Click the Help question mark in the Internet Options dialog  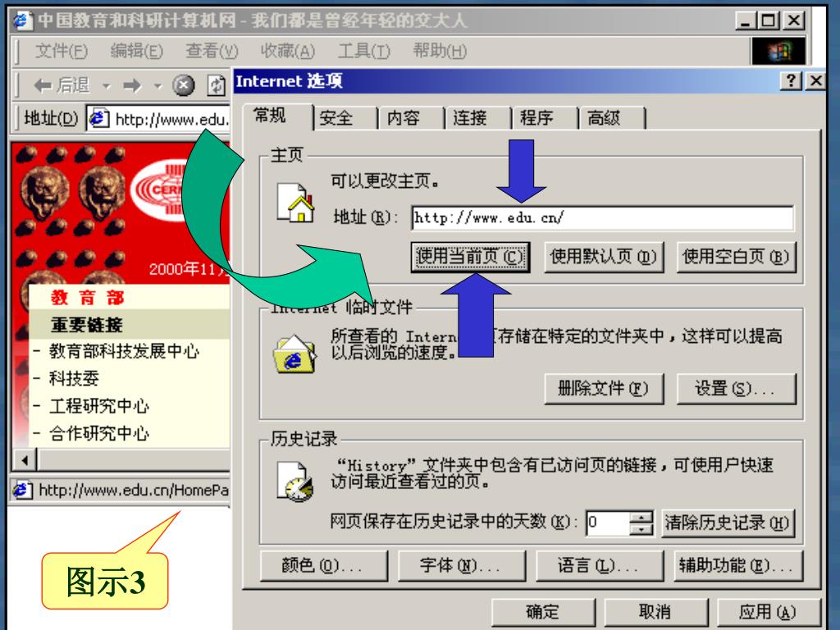point(792,81)
